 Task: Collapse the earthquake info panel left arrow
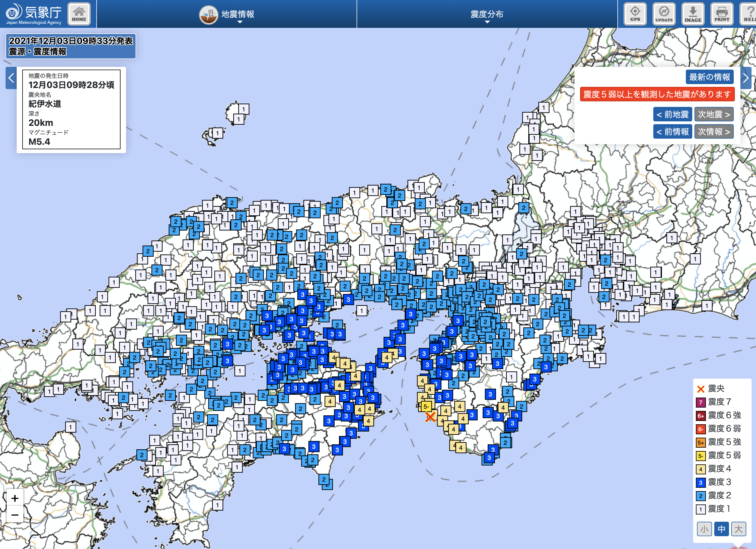pyautogui.click(x=11, y=78)
